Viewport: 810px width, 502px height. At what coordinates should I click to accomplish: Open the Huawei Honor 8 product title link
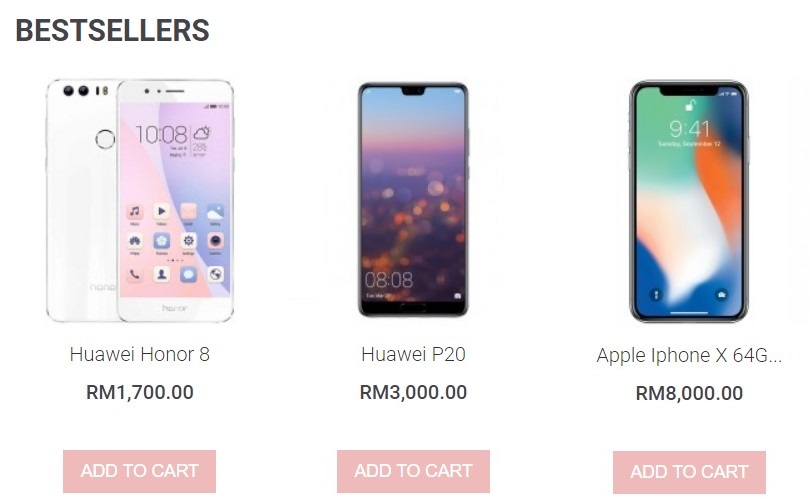click(x=139, y=354)
